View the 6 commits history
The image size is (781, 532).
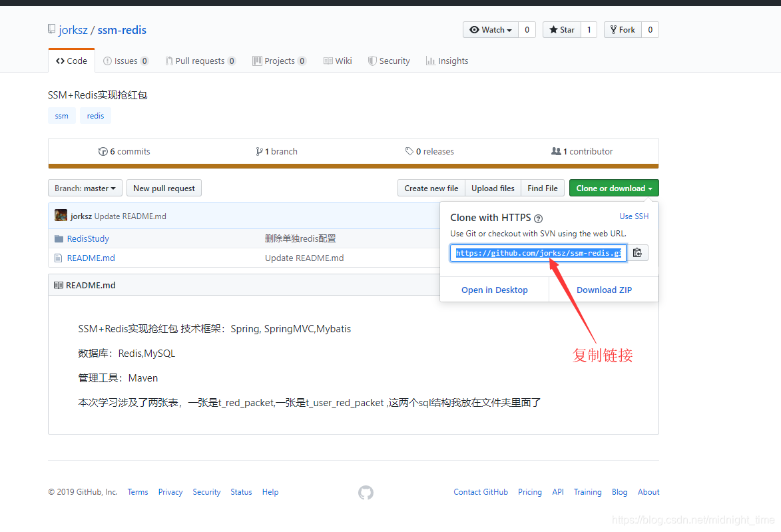(124, 151)
